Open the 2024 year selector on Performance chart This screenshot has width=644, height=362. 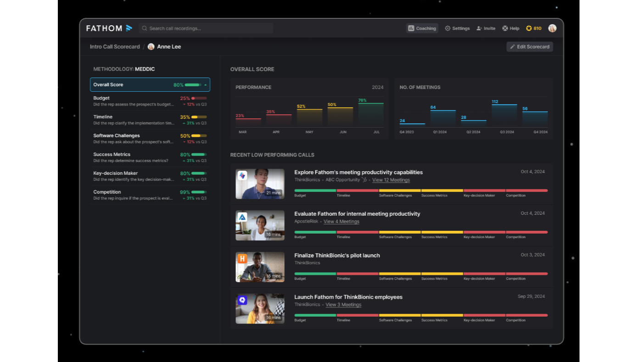(378, 87)
